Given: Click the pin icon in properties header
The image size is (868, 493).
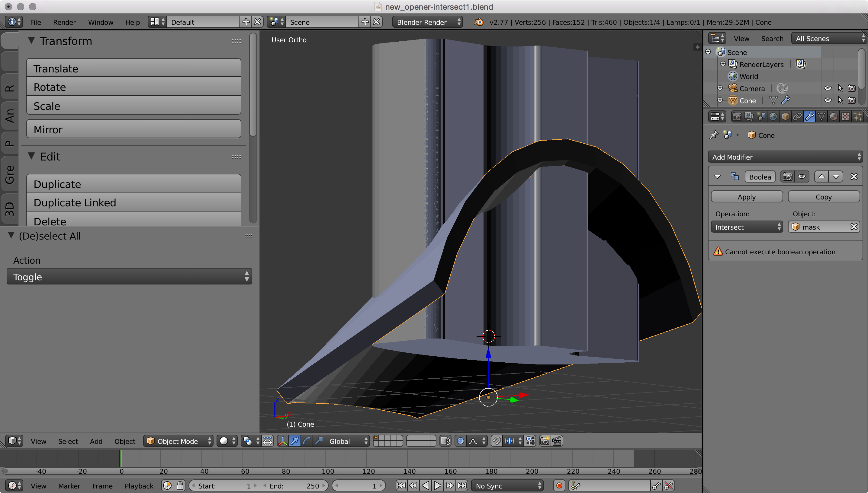Looking at the screenshot, I should click(x=714, y=135).
